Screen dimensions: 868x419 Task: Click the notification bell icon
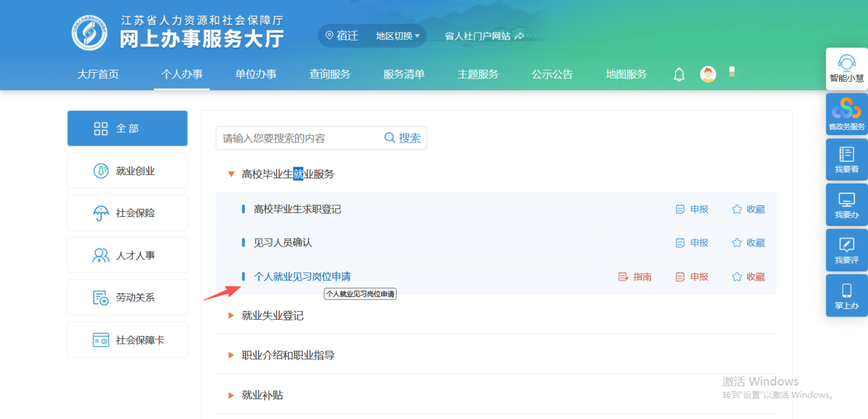click(679, 75)
